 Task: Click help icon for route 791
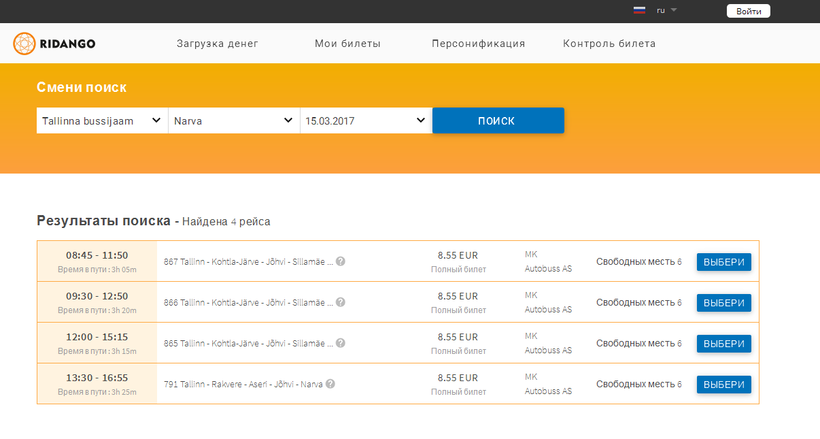[330, 383]
